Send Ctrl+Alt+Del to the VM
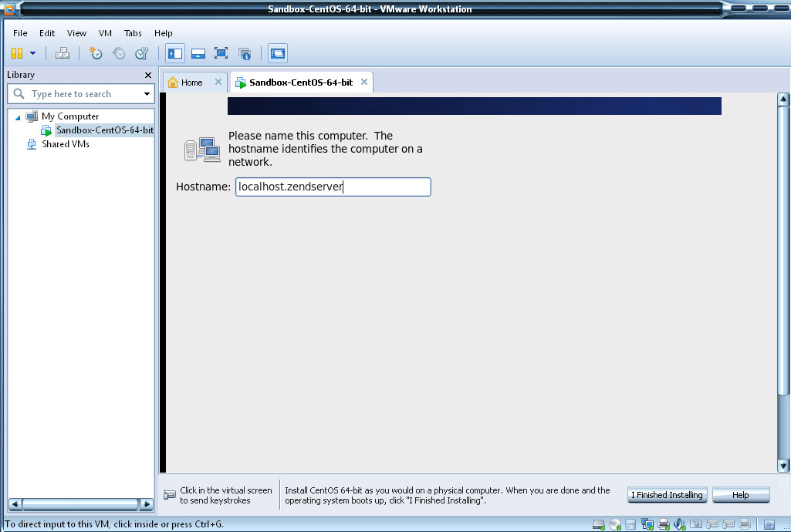The height and width of the screenshot is (532, 791). click(63, 53)
